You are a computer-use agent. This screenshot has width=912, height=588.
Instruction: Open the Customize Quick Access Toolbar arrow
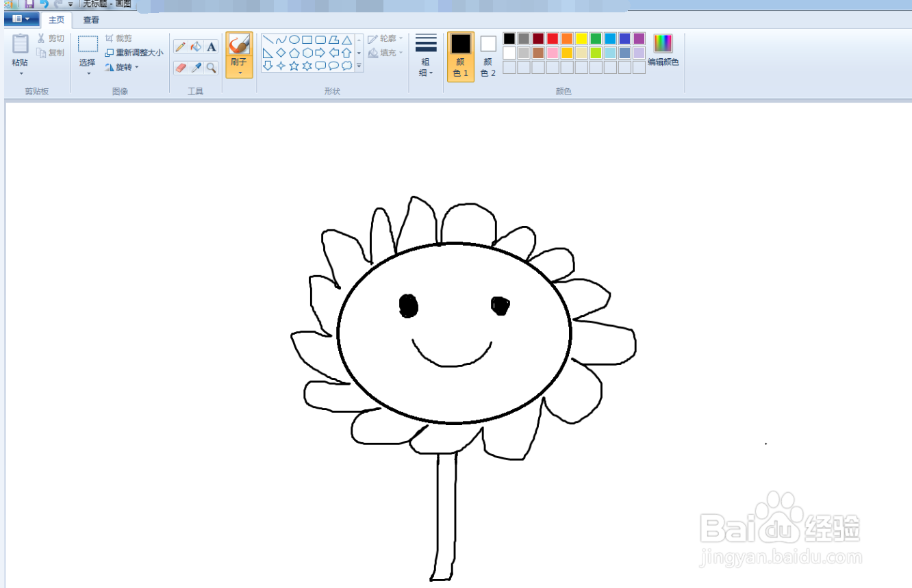click(71, 5)
